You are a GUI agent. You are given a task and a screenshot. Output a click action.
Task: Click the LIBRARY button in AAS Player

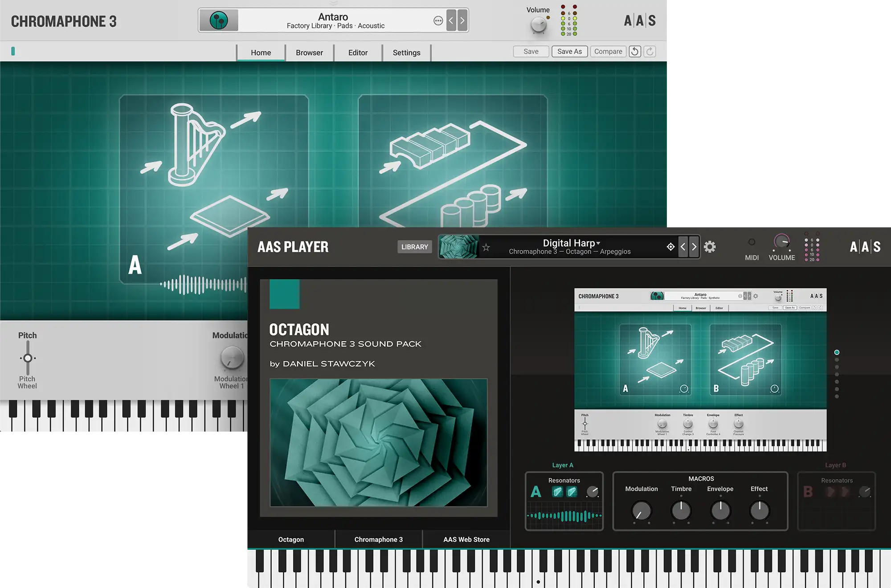(414, 247)
